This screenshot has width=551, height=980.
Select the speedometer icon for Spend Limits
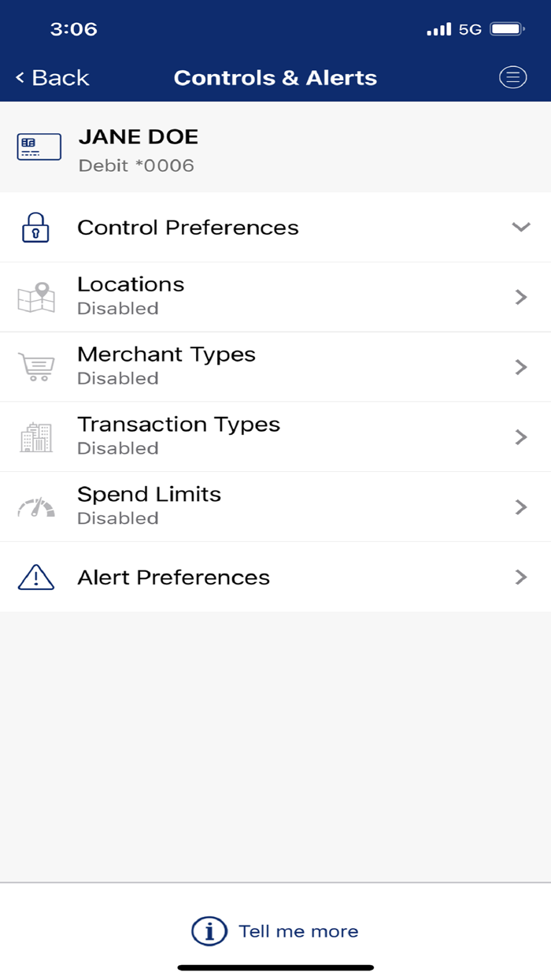point(35,507)
